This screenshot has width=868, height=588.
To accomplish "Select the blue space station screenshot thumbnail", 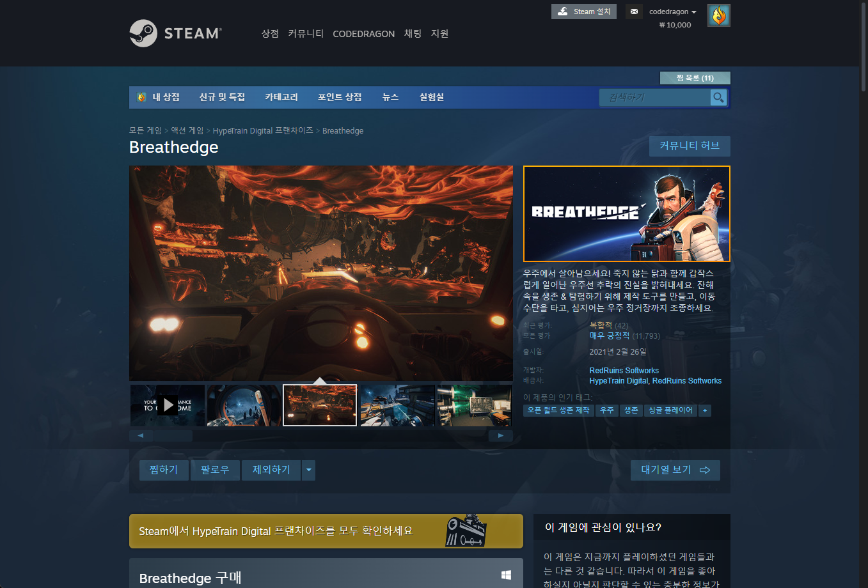I will (x=397, y=405).
